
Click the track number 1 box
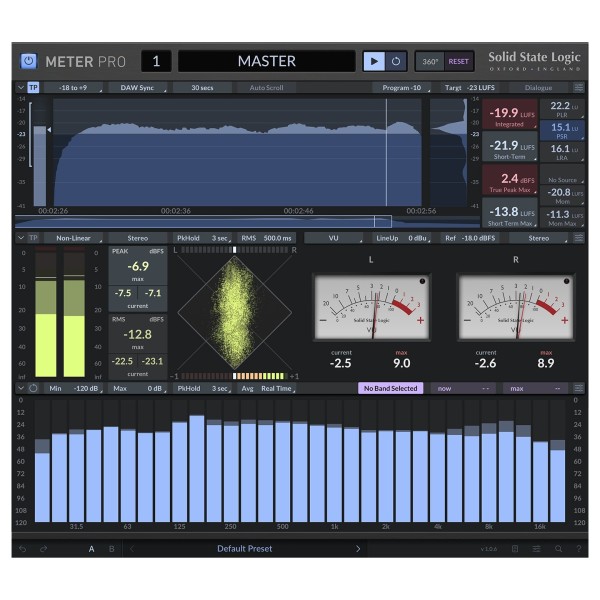(x=156, y=61)
